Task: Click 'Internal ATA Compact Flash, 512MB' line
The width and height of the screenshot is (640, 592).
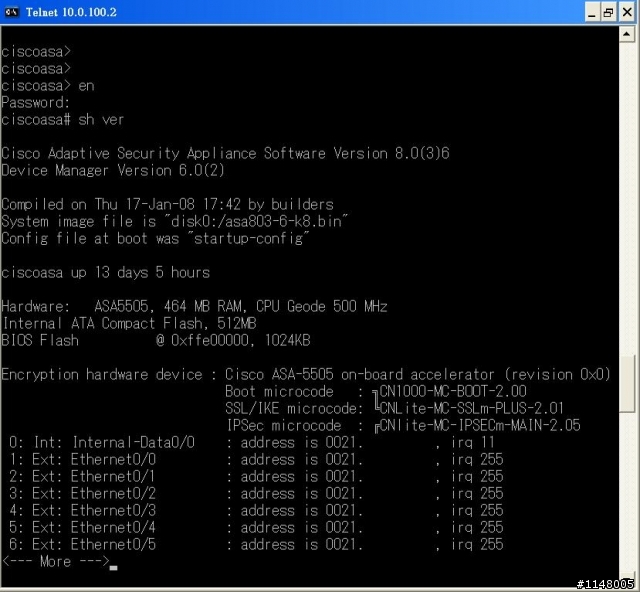Action: tap(129, 323)
